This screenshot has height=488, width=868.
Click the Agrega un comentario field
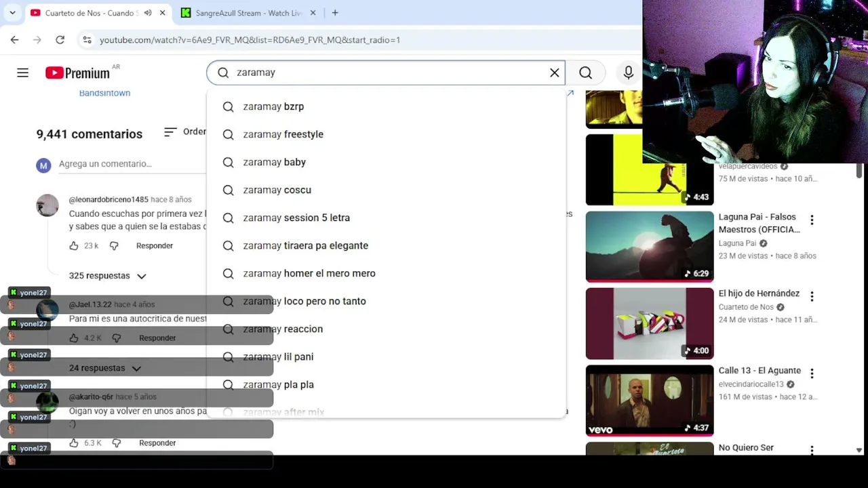tap(132, 164)
